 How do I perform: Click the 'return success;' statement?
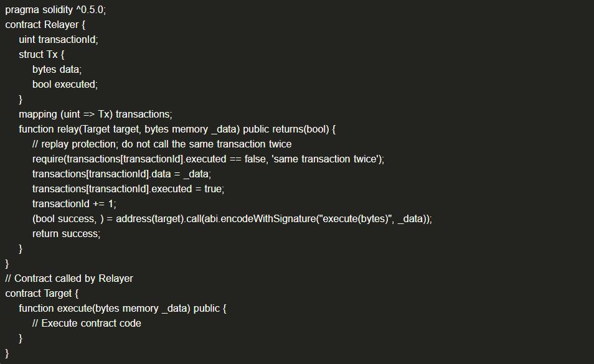(x=66, y=234)
